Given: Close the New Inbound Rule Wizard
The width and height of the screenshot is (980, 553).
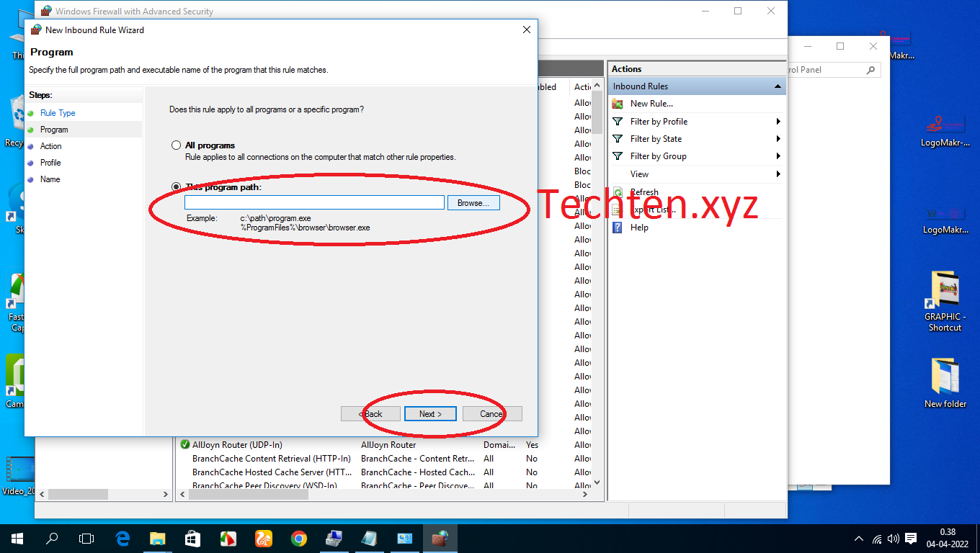Looking at the screenshot, I should click(x=527, y=30).
